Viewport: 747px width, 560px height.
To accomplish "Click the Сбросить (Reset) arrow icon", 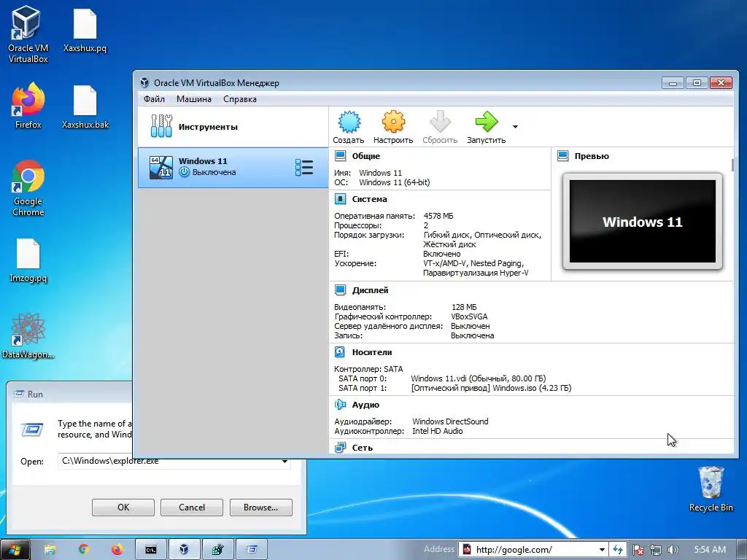I will 440,122.
